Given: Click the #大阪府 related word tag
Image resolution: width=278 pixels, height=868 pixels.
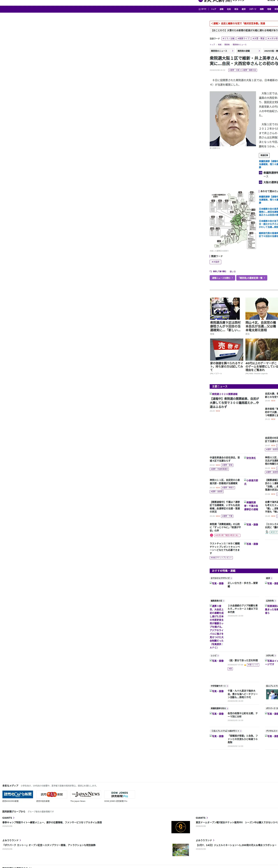Looking at the screenshot, I should [x=215, y=262].
